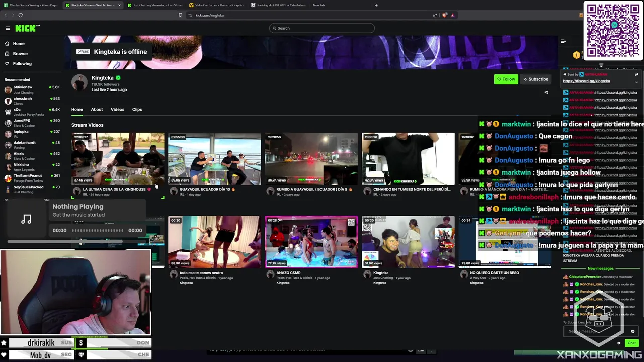Click the New messages divider in chat
The image size is (644, 362).
pyautogui.click(x=601, y=268)
